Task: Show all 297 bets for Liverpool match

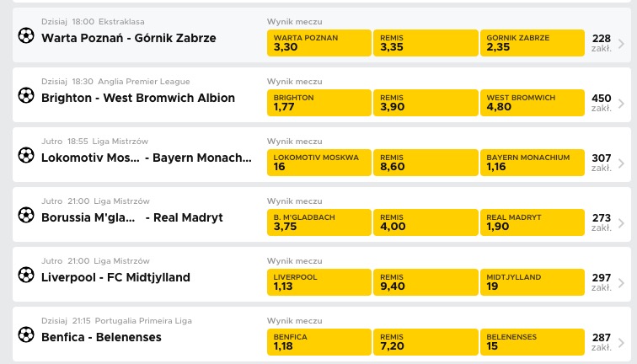Action: [x=621, y=283]
